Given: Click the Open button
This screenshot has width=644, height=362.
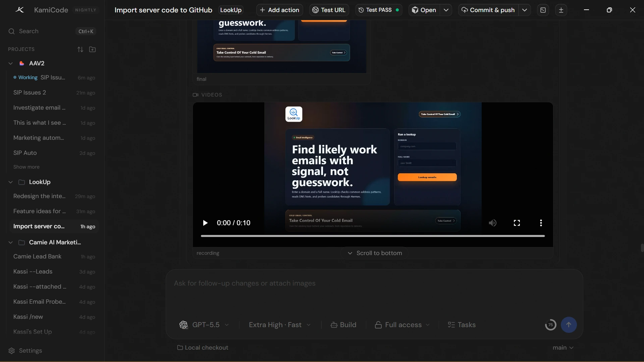Looking at the screenshot, I should tap(424, 10).
